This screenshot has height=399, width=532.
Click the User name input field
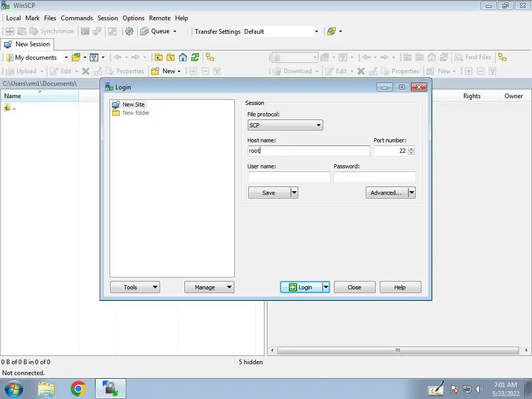(289, 177)
